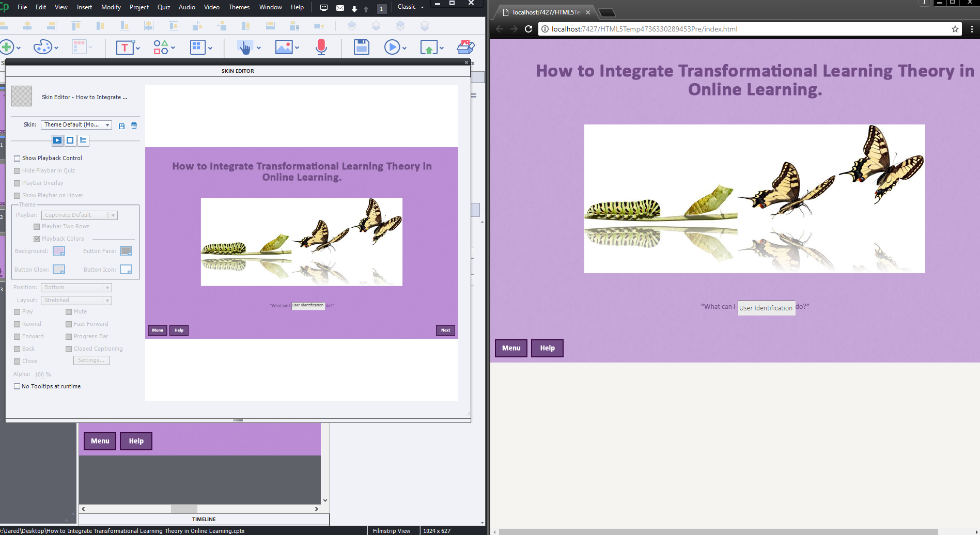Open the Skin dropdown Theme Default
980x535 pixels.
[76, 124]
